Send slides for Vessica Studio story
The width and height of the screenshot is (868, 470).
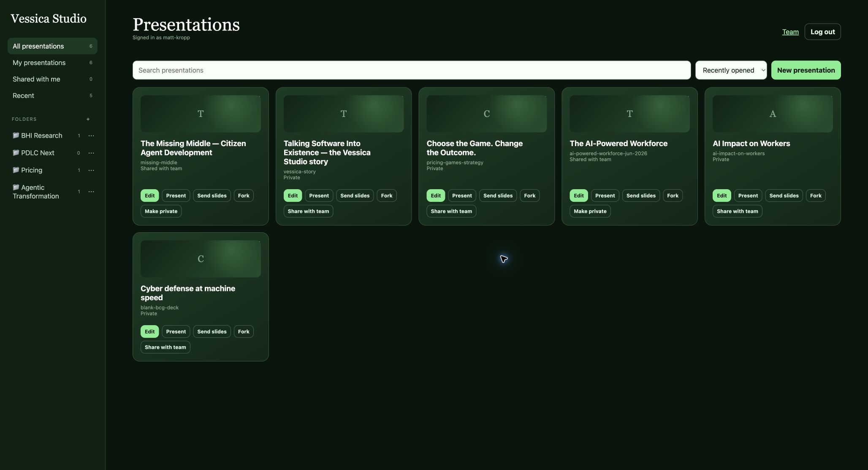355,196
